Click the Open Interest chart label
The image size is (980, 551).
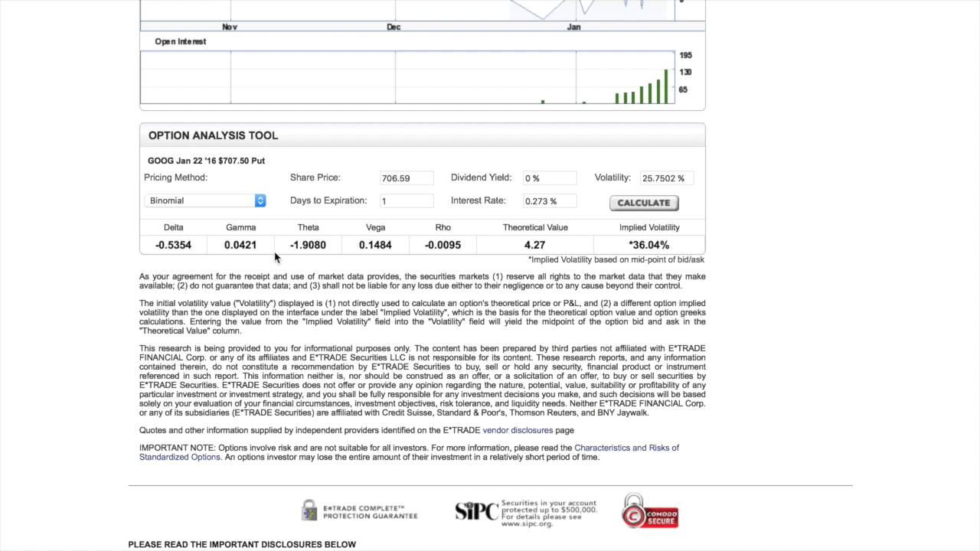tap(180, 41)
